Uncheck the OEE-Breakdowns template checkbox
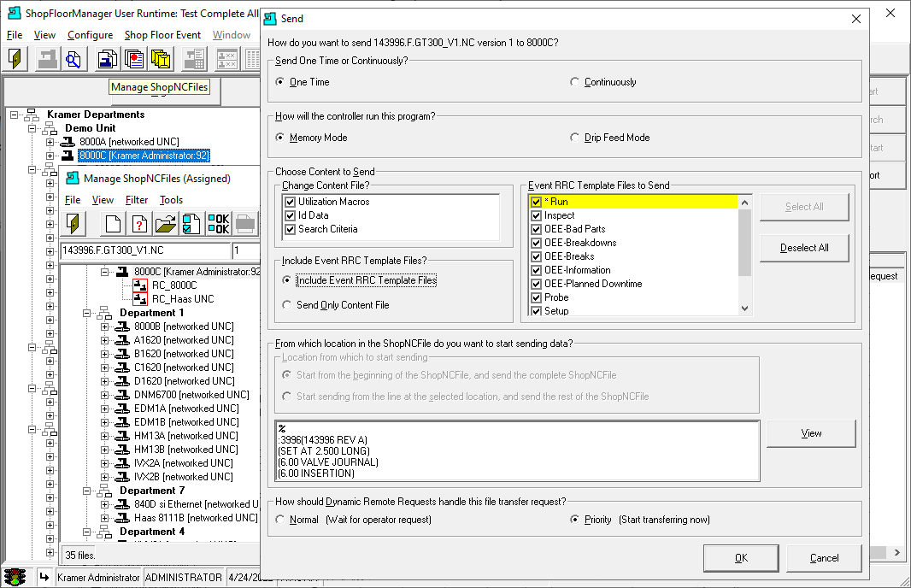The image size is (911, 588). pyautogui.click(x=536, y=243)
